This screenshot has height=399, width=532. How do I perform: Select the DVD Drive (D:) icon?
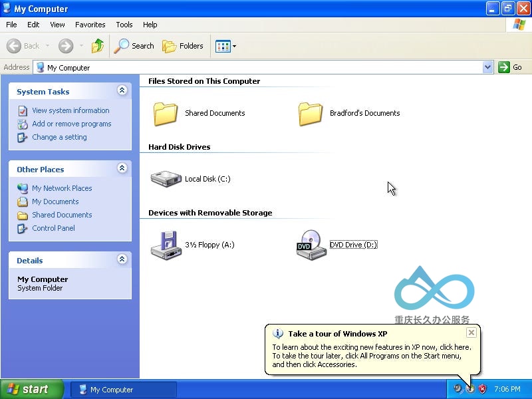coord(311,245)
